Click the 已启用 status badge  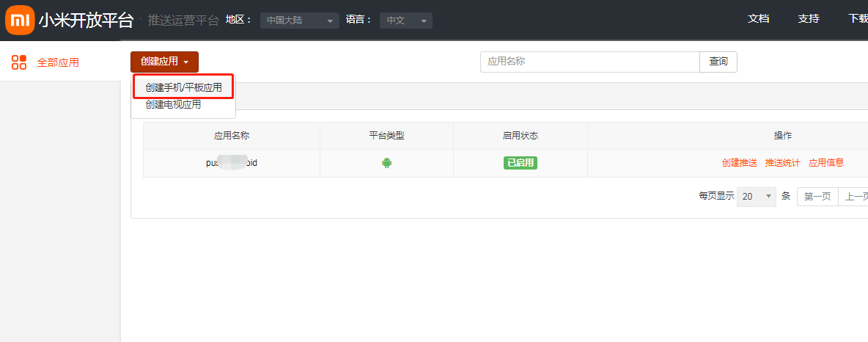tap(521, 163)
